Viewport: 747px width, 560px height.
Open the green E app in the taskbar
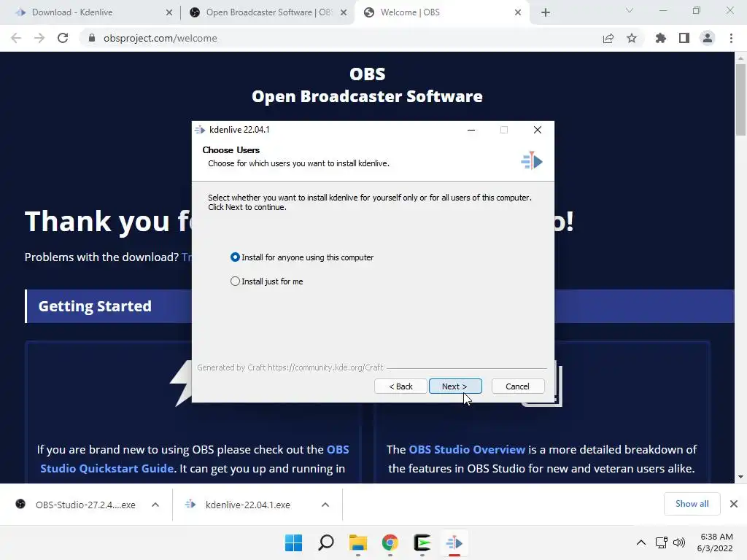tap(422, 542)
